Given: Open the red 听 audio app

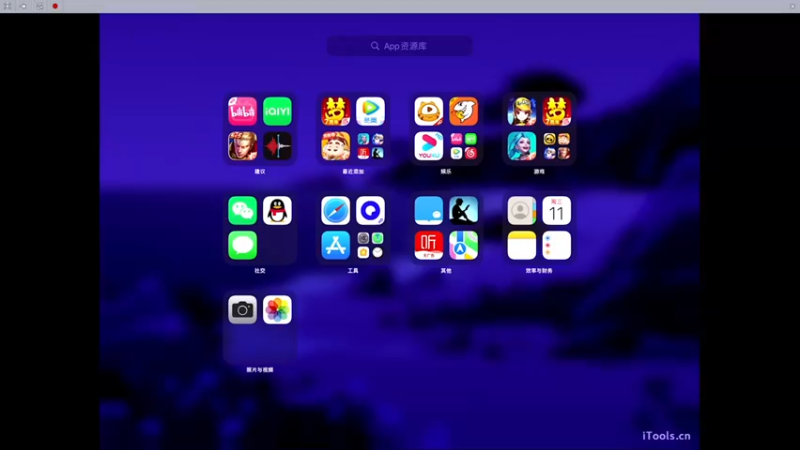Looking at the screenshot, I should tap(429, 245).
